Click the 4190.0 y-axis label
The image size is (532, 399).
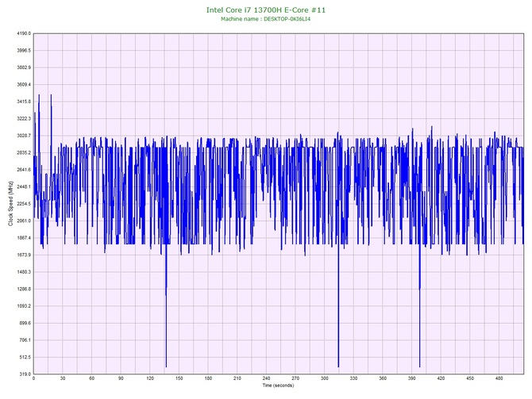[24, 33]
